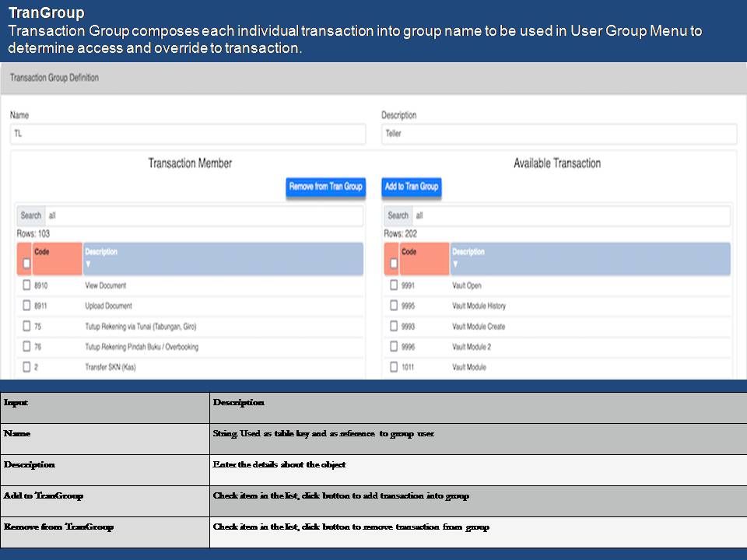Click the Description field containing Teller
The width and height of the screenshot is (747, 560).
(559, 134)
